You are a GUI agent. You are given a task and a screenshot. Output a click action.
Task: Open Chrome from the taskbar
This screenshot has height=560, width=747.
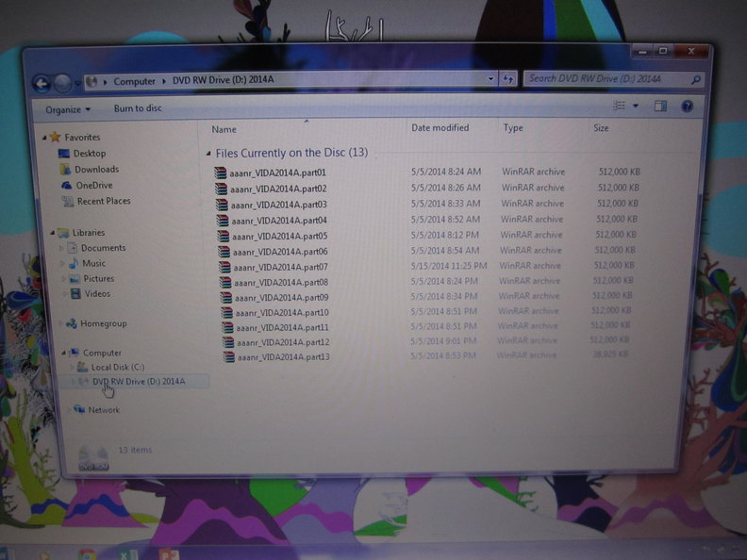click(87, 554)
